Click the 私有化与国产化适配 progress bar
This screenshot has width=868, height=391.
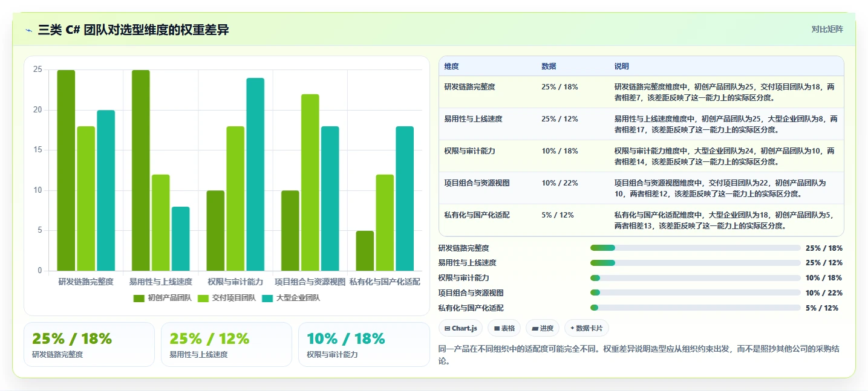pos(696,308)
